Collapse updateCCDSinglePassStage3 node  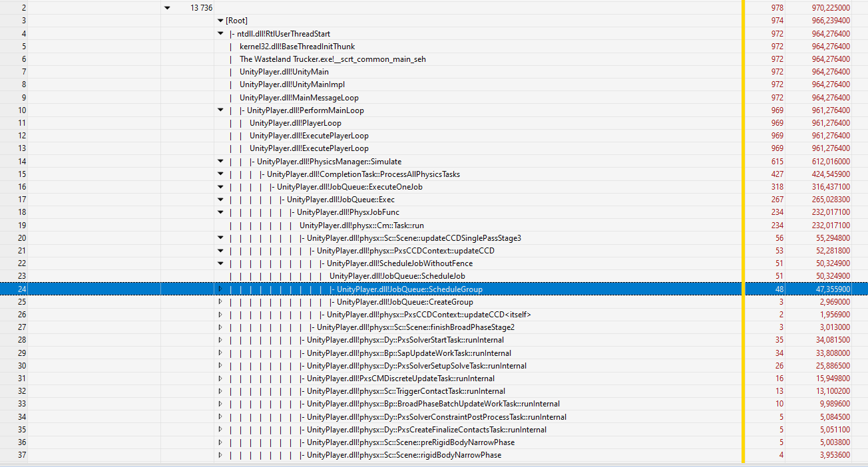(220, 238)
